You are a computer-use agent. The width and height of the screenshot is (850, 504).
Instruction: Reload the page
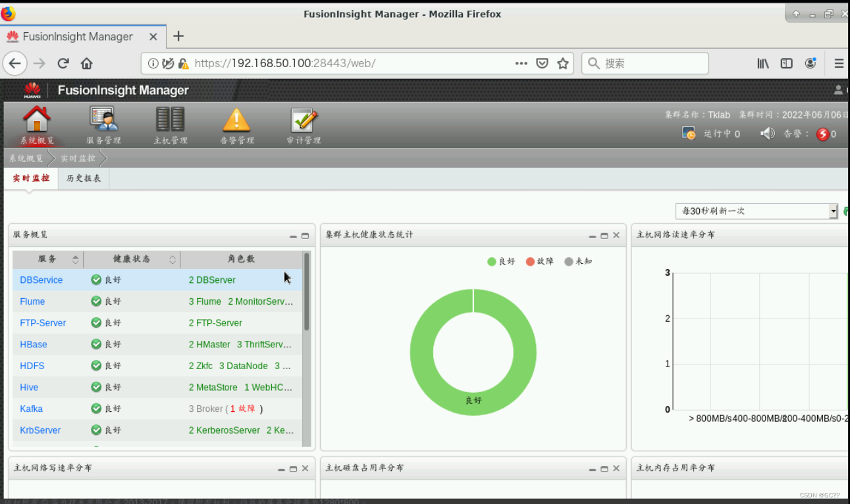click(63, 63)
